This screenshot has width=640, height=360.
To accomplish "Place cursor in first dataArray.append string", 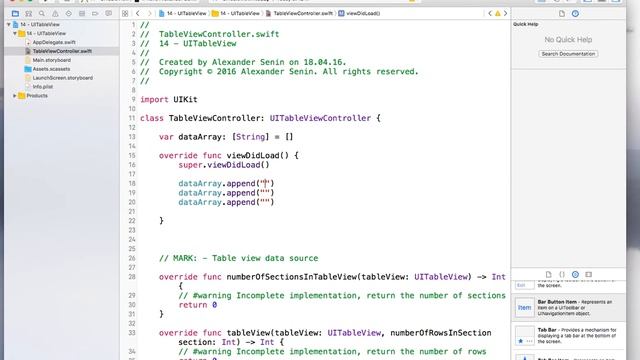I will pos(265,184).
